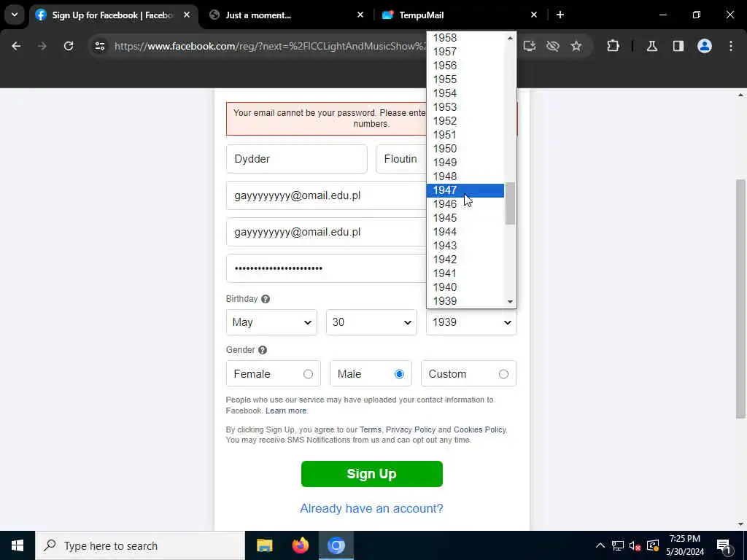Close the Just a moment tab
Viewport: 747px width, 560px height.
click(x=360, y=15)
